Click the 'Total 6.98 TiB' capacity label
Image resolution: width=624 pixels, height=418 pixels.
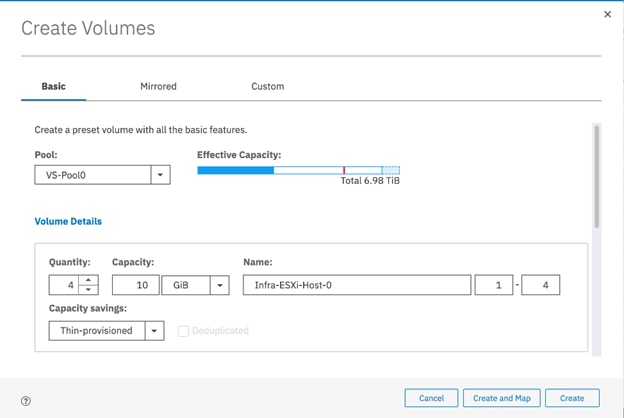click(370, 181)
